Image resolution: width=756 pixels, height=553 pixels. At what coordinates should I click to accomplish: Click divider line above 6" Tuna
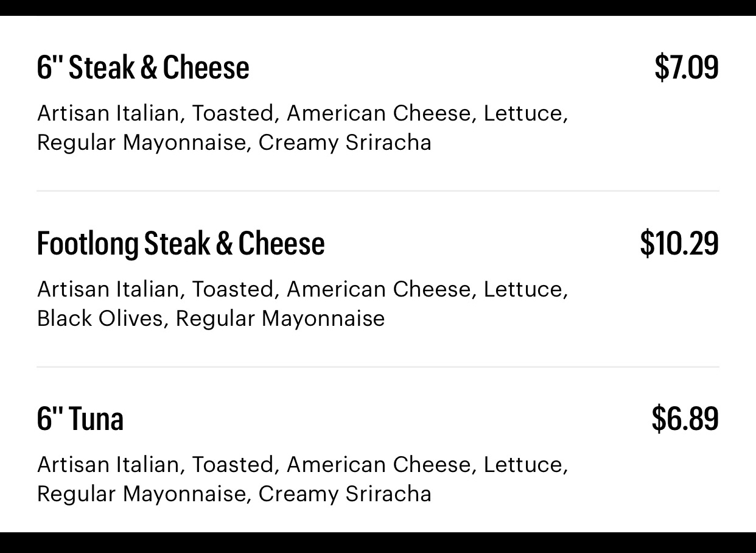(x=377, y=367)
